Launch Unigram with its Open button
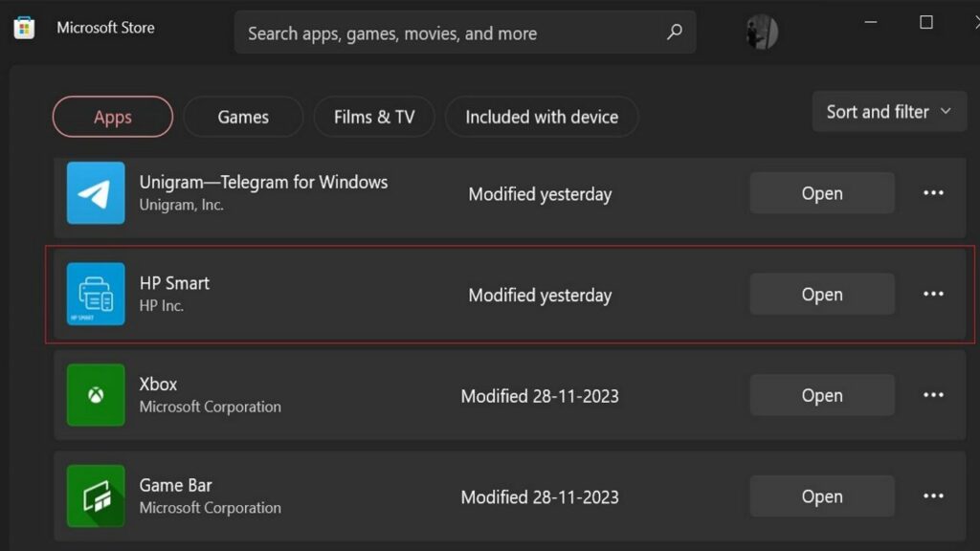This screenshot has height=551, width=980. coord(821,193)
